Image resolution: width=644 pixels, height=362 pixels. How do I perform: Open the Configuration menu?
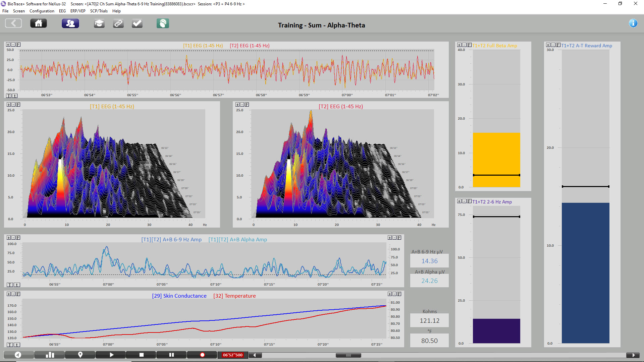click(x=42, y=11)
